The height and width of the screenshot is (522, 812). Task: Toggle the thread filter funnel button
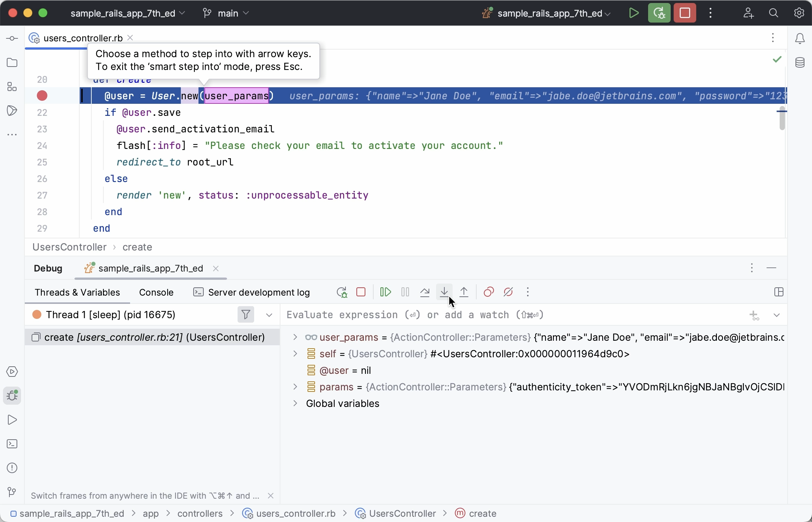(246, 314)
